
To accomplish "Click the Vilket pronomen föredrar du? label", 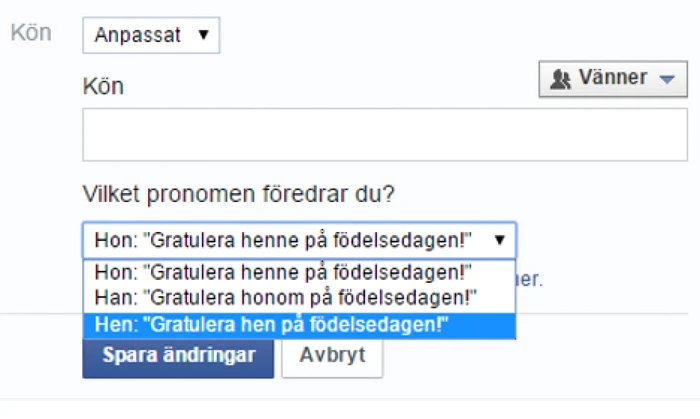I will [239, 194].
